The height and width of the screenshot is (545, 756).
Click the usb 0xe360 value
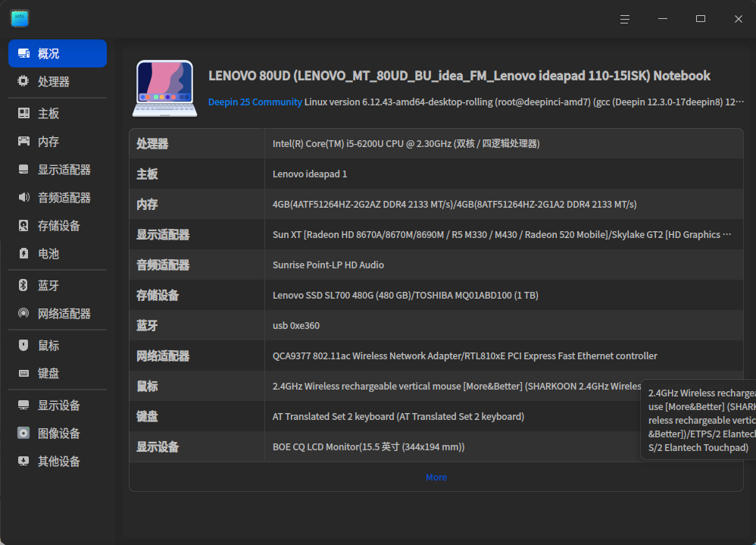[296, 326]
